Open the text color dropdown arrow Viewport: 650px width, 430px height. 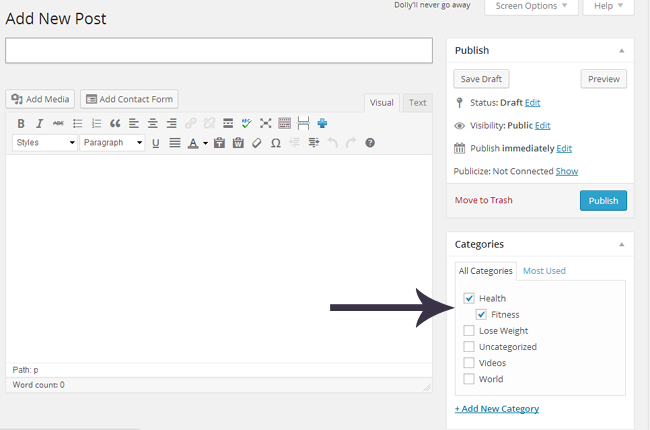pos(205,143)
